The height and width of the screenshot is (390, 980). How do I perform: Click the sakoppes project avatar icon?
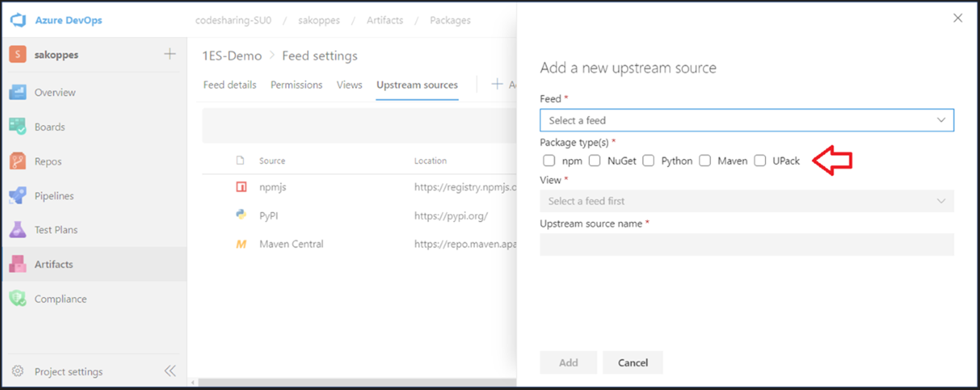tap(18, 54)
